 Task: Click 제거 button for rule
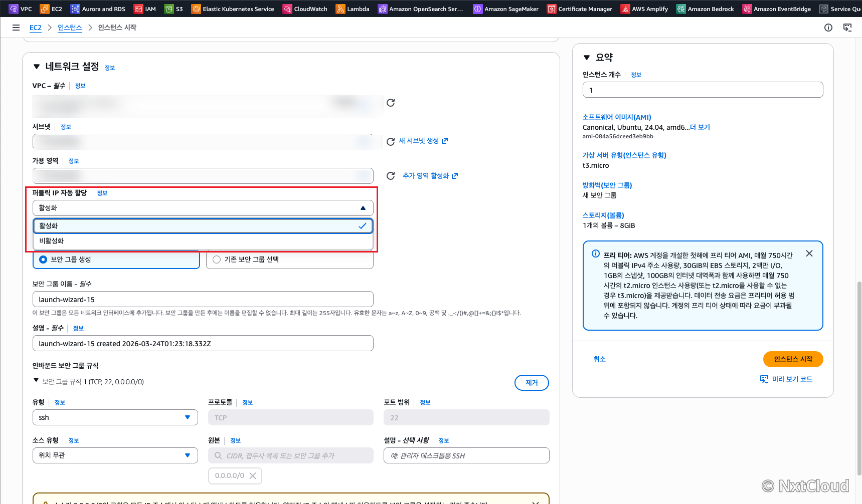pyautogui.click(x=532, y=383)
